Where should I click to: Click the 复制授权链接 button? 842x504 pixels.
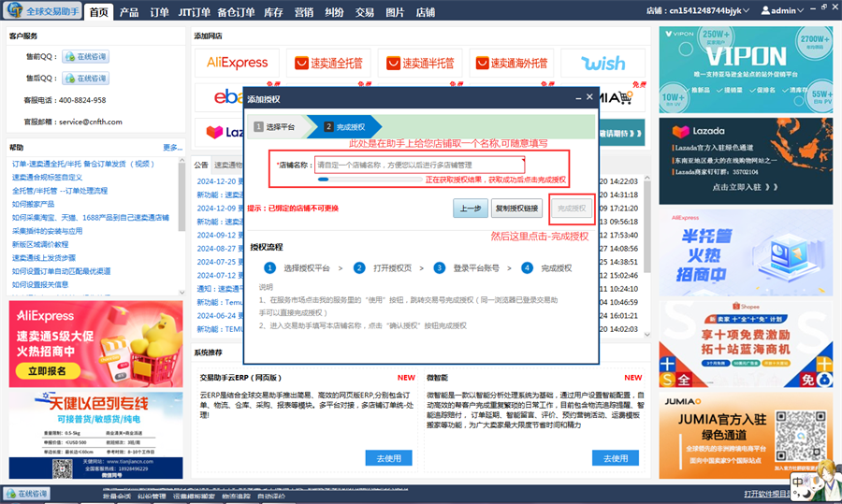[x=516, y=209]
